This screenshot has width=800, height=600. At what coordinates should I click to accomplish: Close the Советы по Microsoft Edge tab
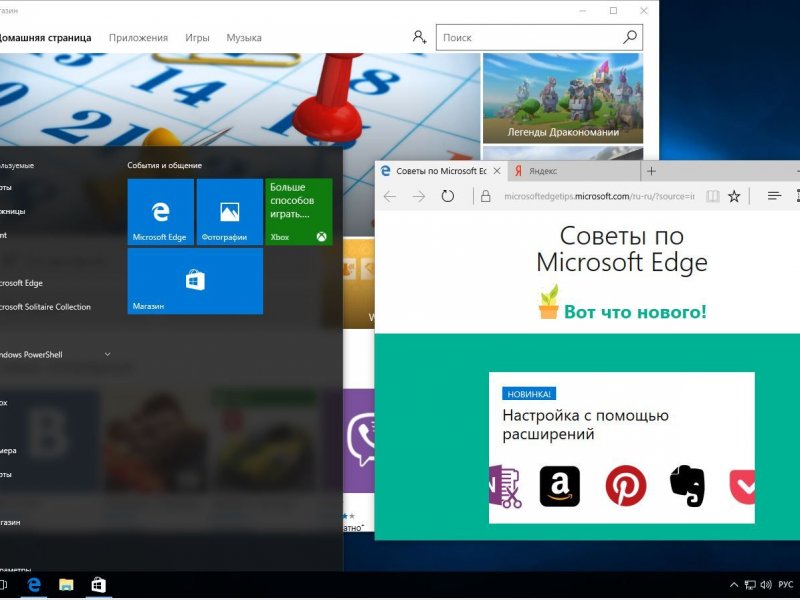(497, 171)
